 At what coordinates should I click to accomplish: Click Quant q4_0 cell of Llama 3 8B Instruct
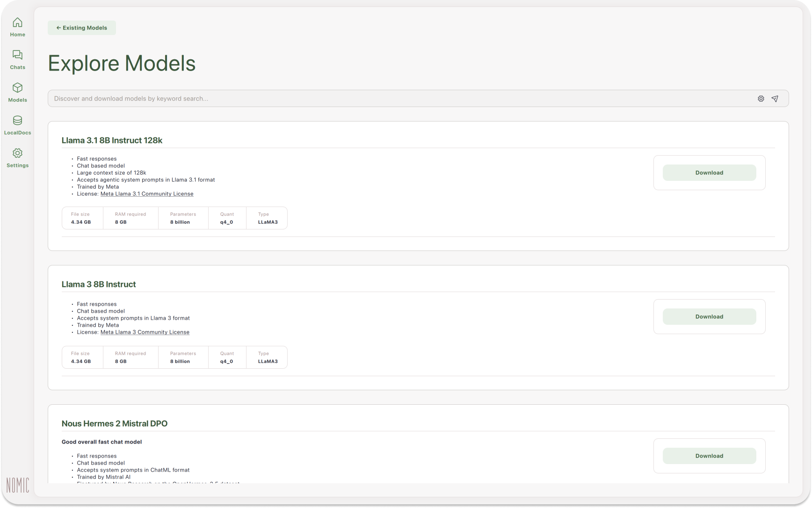pos(227,358)
